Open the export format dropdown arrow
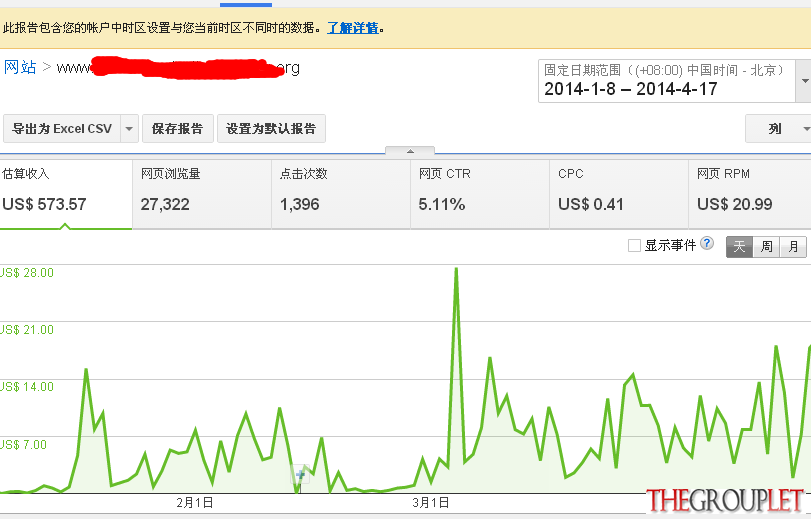The image size is (811, 519). [129, 128]
